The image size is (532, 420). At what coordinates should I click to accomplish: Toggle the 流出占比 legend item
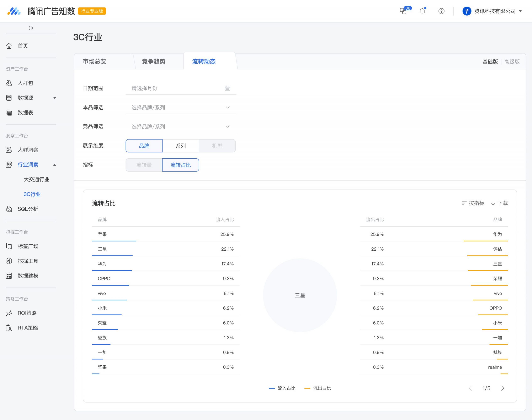[x=317, y=388]
